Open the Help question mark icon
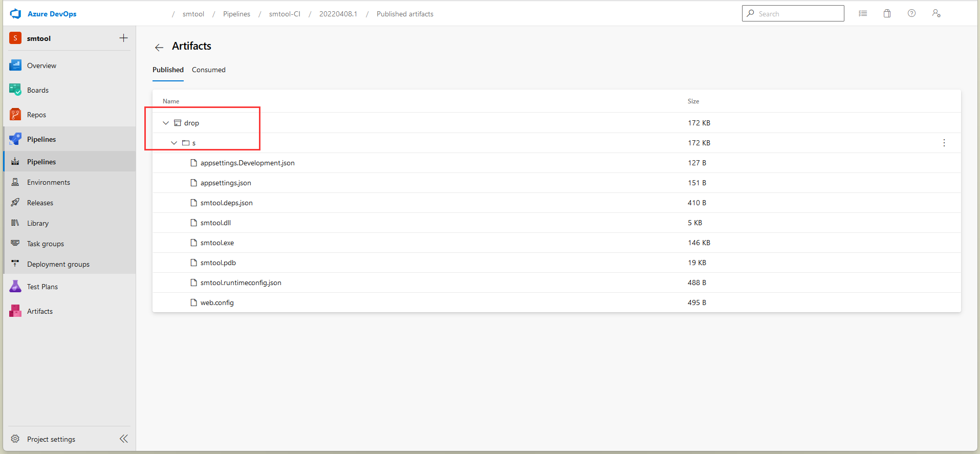This screenshot has height=454, width=980. pyautogui.click(x=911, y=14)
